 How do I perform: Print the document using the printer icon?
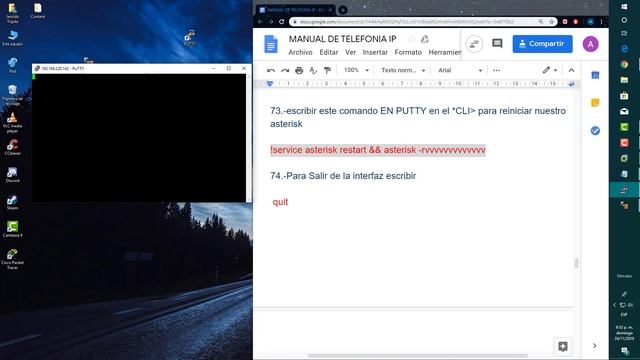click(x=299, y=70)
